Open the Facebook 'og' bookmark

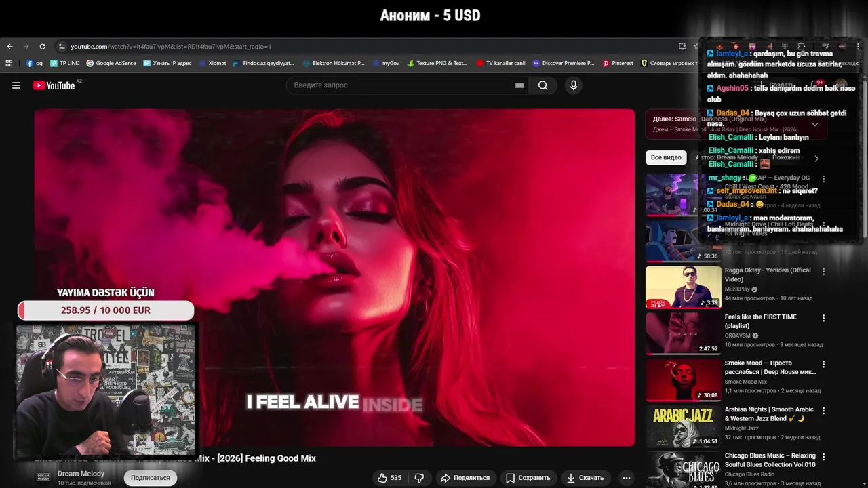pos(35,63)
